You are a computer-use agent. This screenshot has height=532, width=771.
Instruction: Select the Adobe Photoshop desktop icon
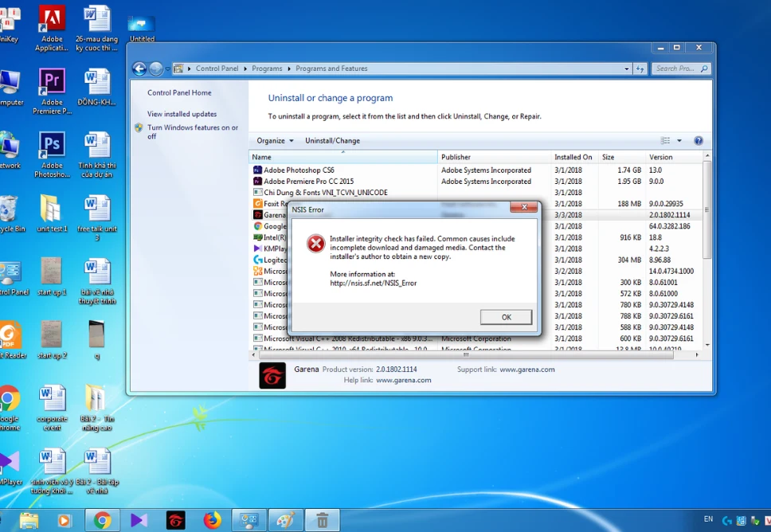tap(52, 155)
